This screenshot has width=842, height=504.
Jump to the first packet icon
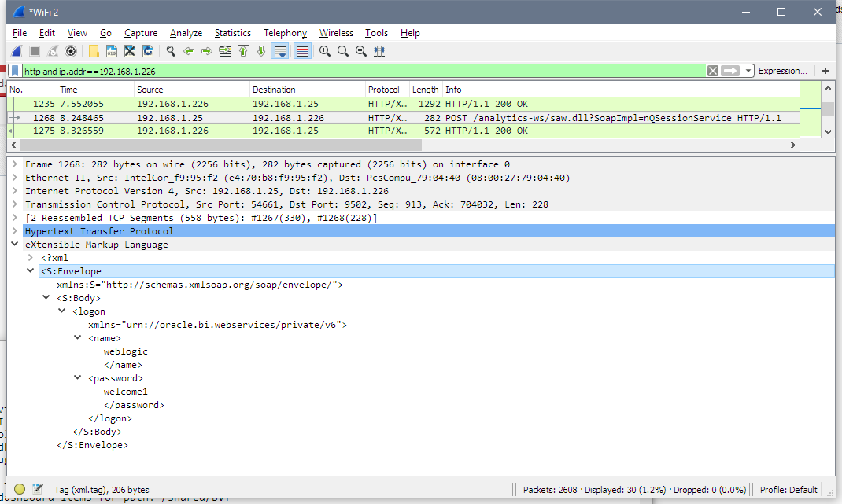(x=243, y=52)
